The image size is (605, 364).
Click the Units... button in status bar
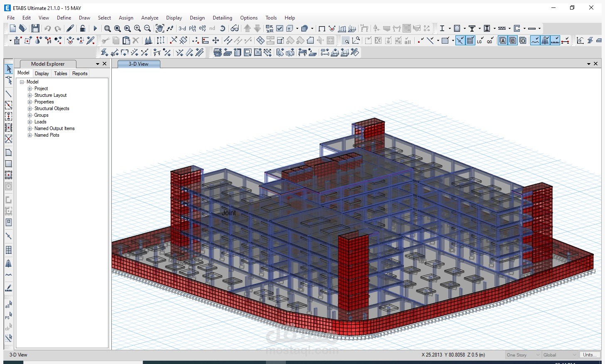[x=590, y=355]
